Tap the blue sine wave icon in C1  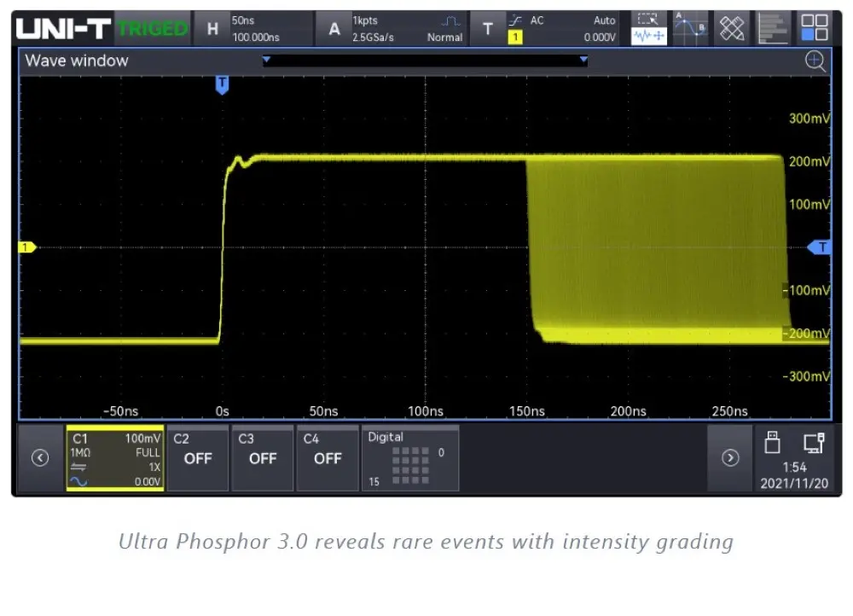pos(78,481)
